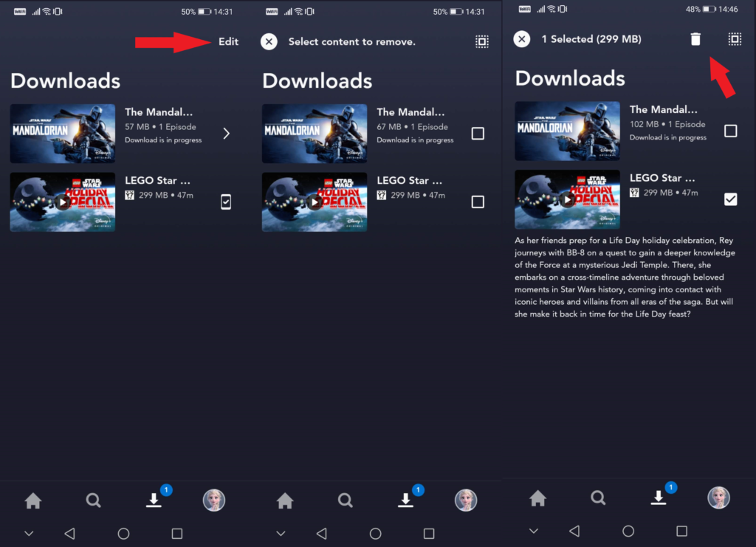Tap the downloaded-to-device icon on Edit screen
Viewport: 756px width, 547px height.
pyautogui.click(x=226, y=202)
